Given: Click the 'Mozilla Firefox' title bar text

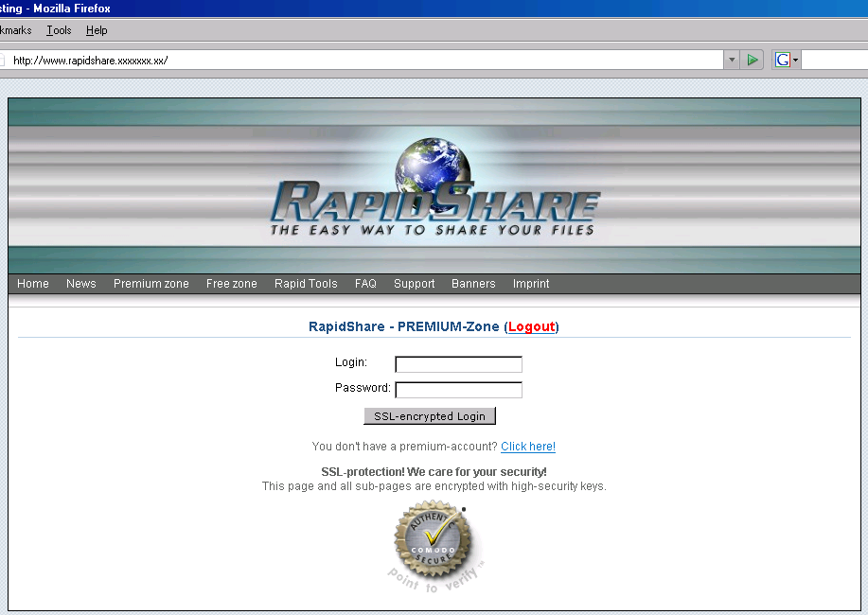Looking at the screenshot, I should (x=71, y=9).
